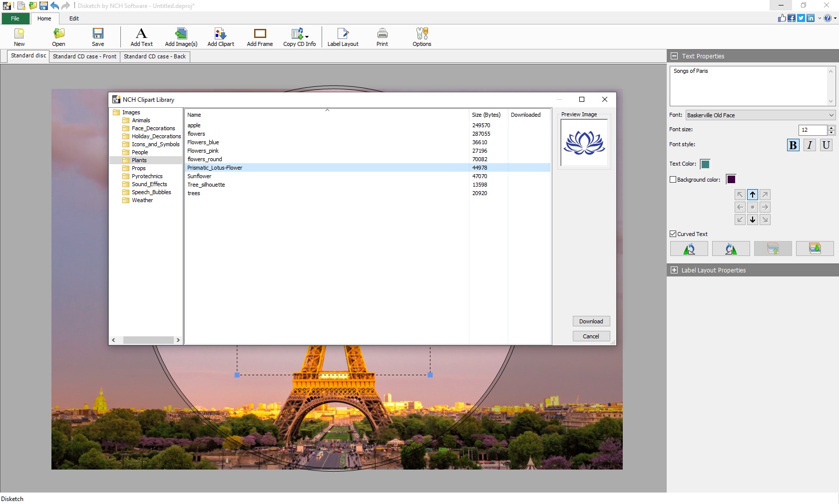Open Copy CD Info
The height and width of the screenshot is (504, 839).
pyautogui.click(x=299, y=37)
